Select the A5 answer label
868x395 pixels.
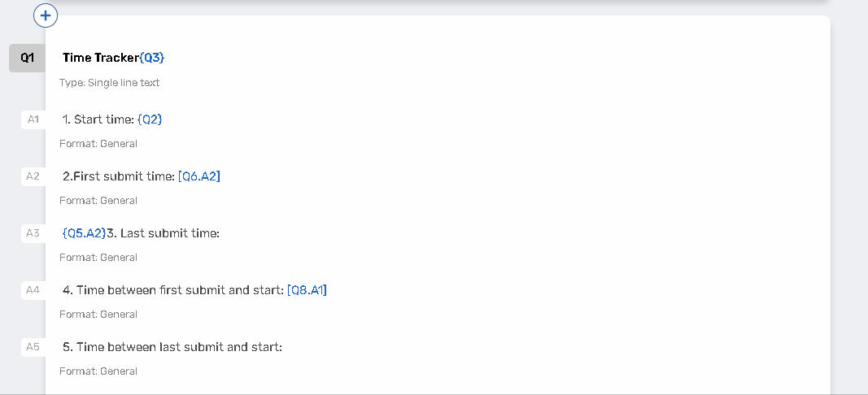pos(33,347)
